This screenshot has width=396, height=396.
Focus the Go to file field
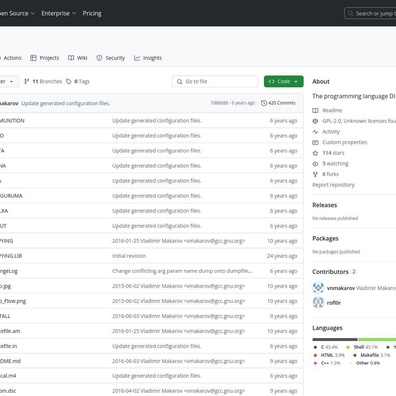tap(215, 82)
